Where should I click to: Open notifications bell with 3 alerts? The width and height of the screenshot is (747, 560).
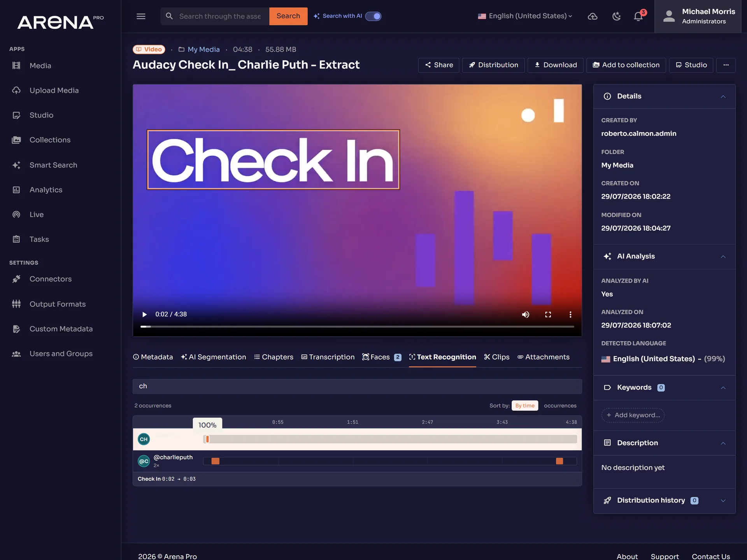638,16
